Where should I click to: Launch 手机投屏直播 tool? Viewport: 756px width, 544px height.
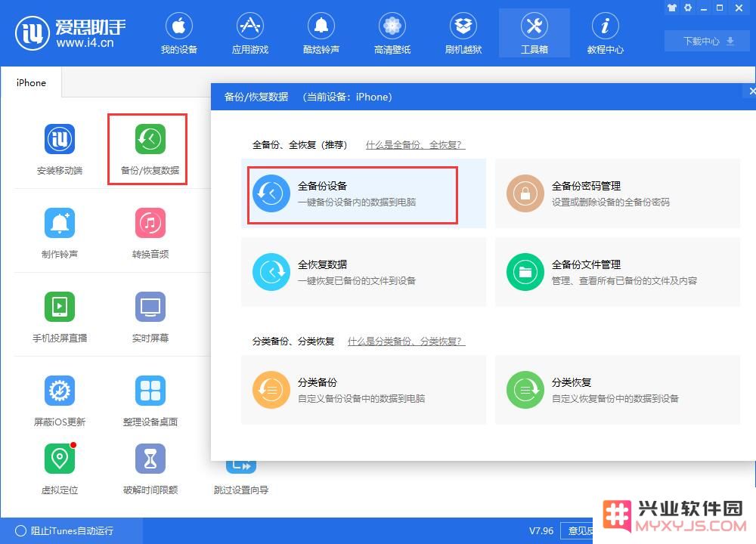(60, 317)
